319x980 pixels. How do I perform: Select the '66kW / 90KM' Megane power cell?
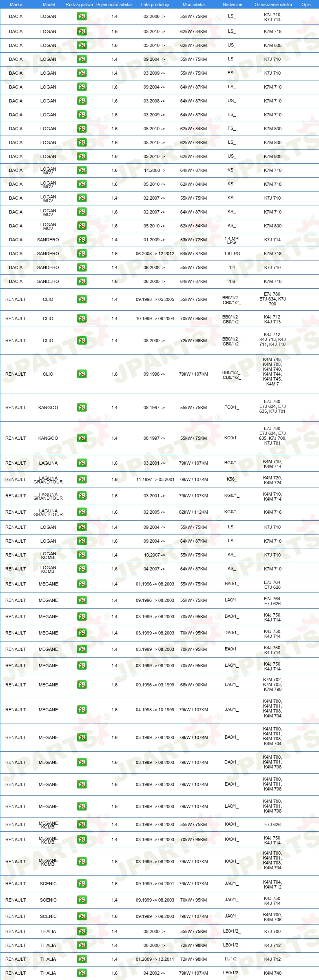point(193,685)
